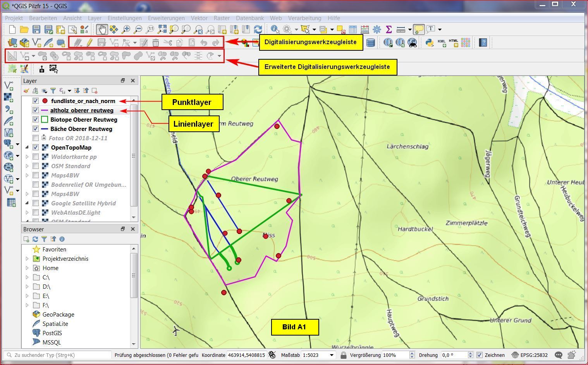
Task: Toggle the Zeichnen render checkbox
Action: point(480,355)
